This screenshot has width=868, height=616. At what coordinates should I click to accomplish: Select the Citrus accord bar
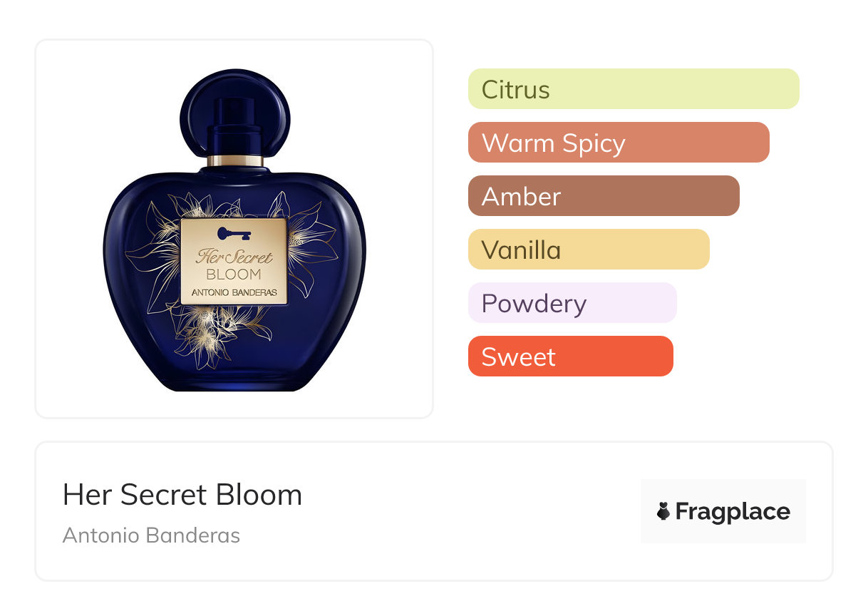pos(634,89)
